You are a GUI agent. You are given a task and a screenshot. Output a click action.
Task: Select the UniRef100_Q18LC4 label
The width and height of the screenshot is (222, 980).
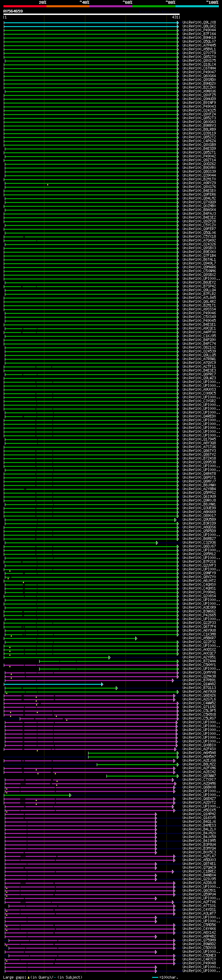[199, 64]
